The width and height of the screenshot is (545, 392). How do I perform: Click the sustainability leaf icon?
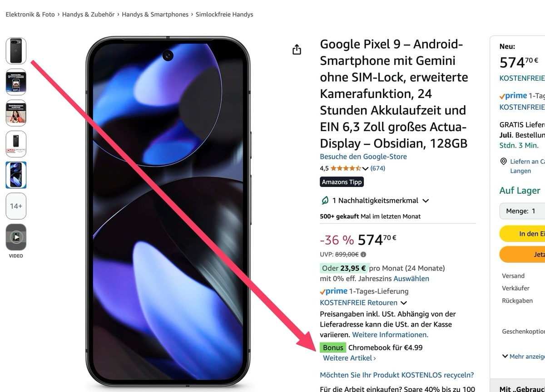pos(325,201)
